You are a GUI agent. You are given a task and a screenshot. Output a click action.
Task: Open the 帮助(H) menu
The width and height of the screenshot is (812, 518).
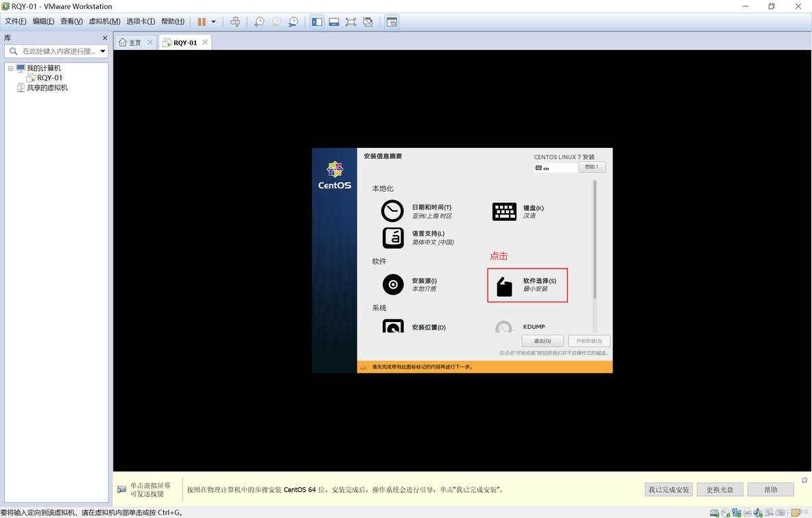(x=172, y=21)
